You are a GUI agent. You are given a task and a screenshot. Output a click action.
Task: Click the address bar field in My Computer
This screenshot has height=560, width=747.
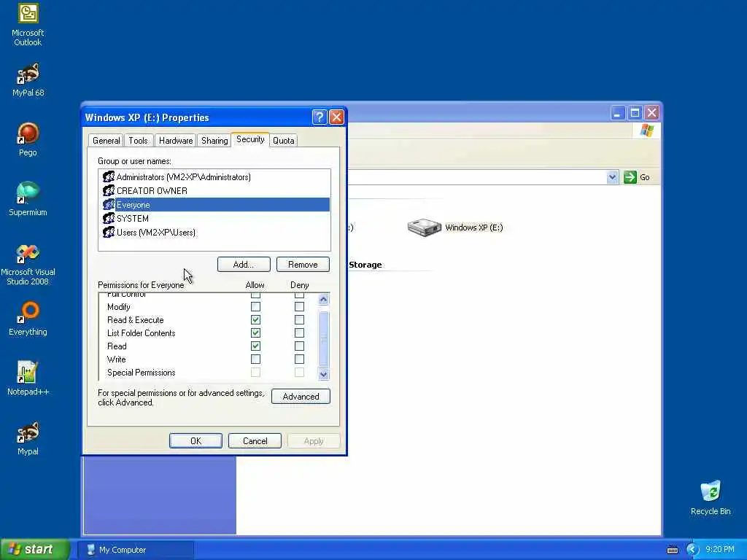tap(477, 177)
